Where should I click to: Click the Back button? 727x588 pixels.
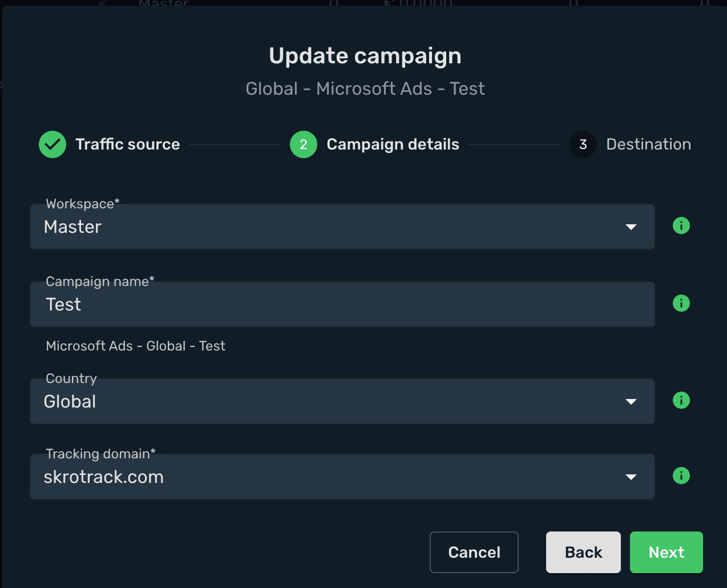(x=583, y=552)
